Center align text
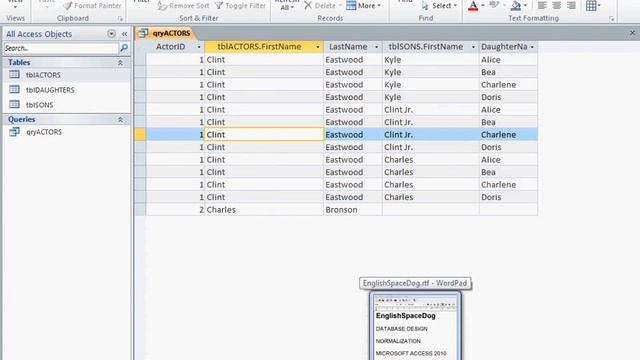The width and height of the screenshot is (640, 360). [x=557, y=6]
